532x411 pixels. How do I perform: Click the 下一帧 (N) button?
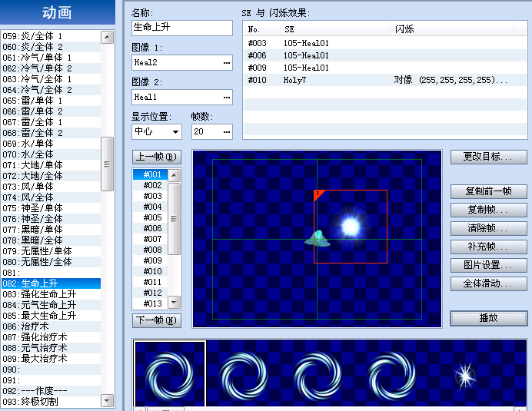(x=156, y=320)
